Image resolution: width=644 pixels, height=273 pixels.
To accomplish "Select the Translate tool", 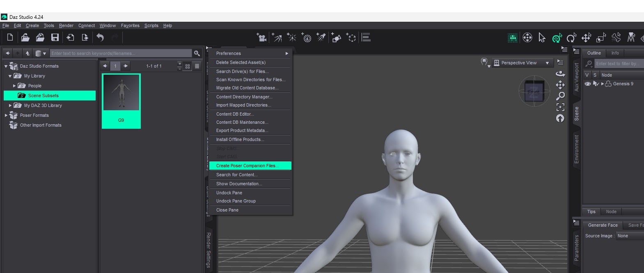I will (586, 38).
